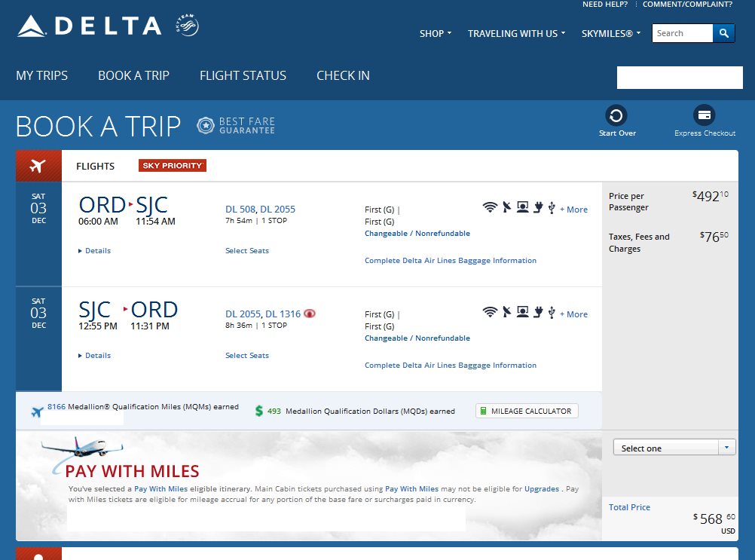Open the Shop dropdown menu

(x=436, y=34)
